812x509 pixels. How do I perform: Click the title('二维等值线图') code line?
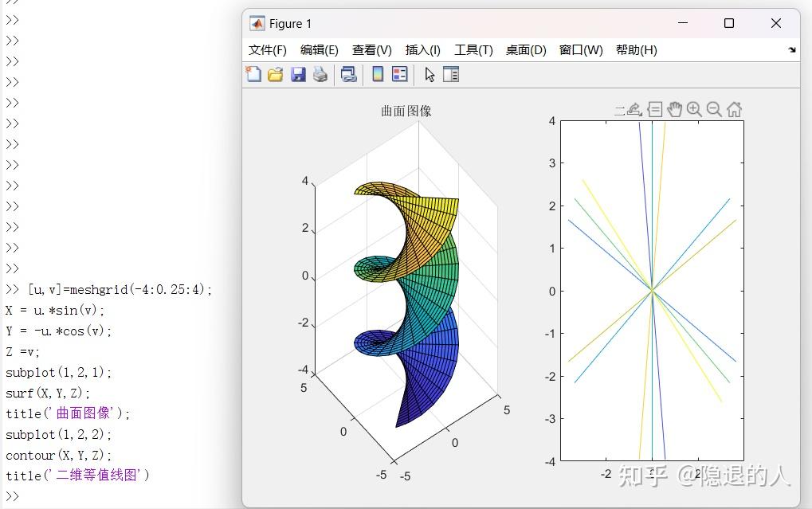(x=77, y=476)
